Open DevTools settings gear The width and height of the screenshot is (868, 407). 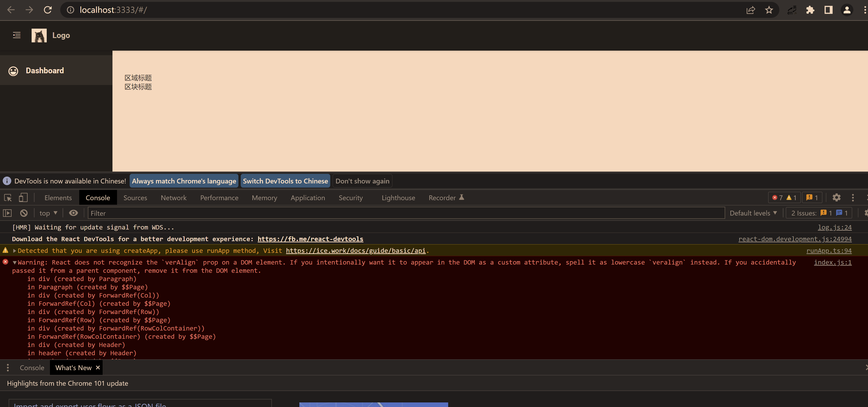(x=836, y=198)
